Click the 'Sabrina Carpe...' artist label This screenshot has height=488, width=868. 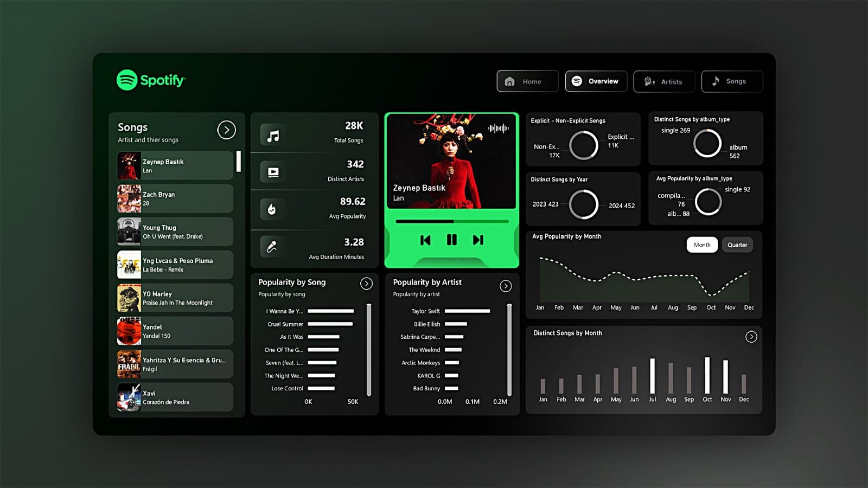tap(420, 337)
